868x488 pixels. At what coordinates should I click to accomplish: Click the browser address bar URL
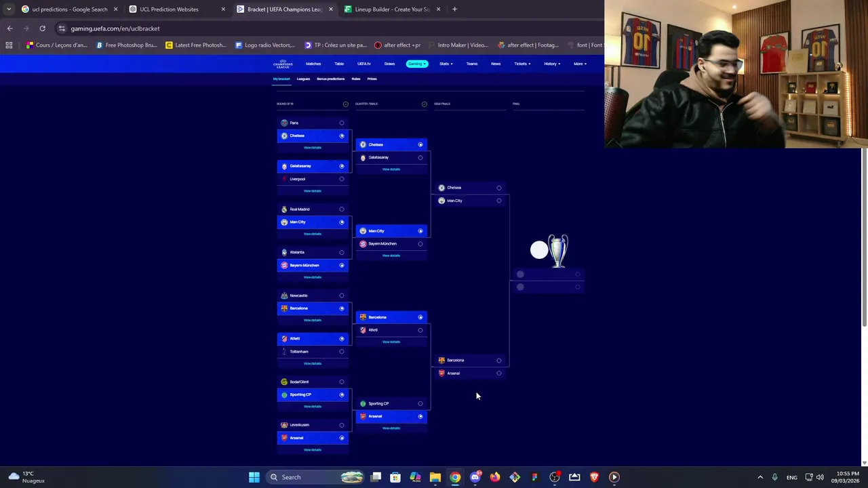pyautogui.click(x=115, y=28)
